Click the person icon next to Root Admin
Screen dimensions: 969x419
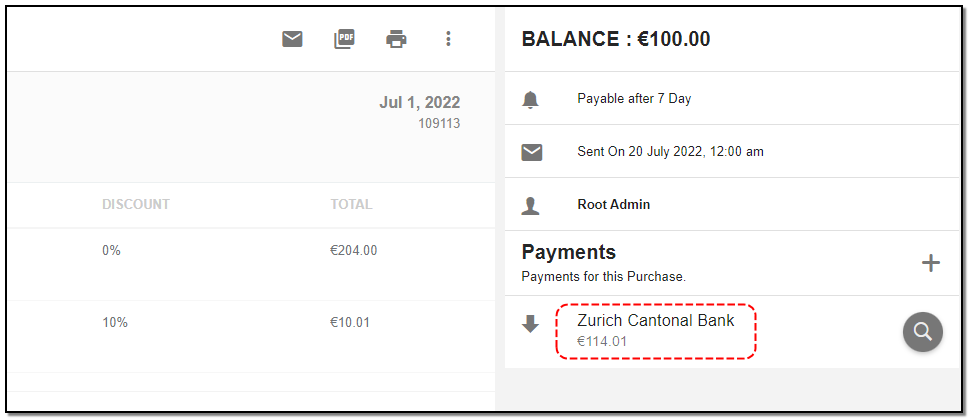531,205
